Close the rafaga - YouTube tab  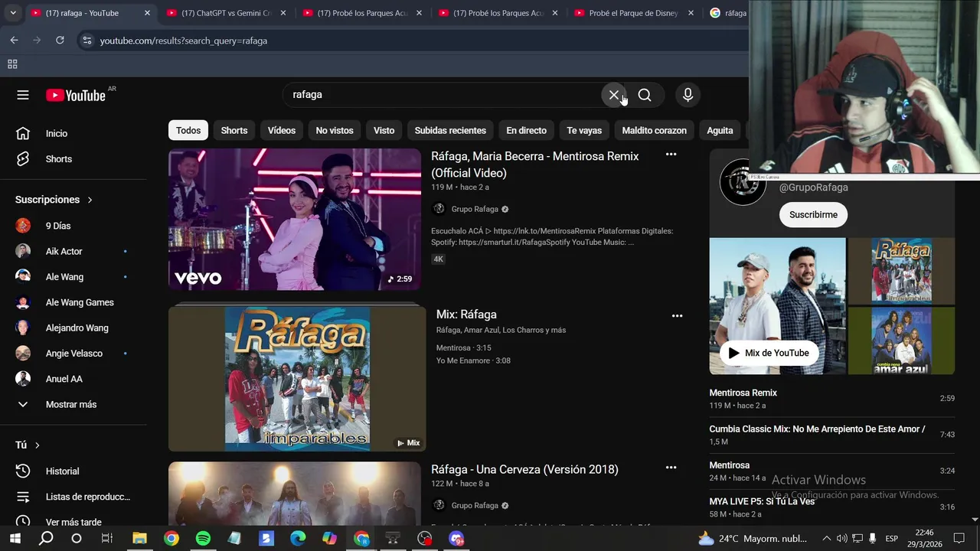tap(147, 13)
